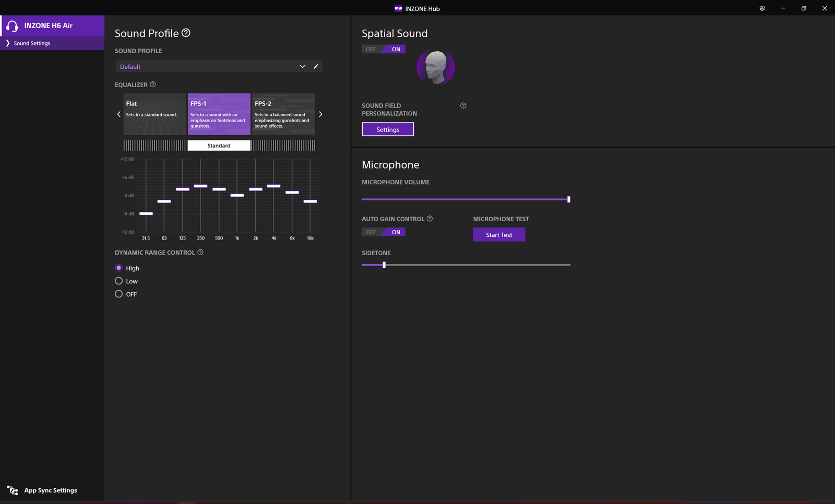Click the 8k equalizer band handle
Viewport: 835px width, 504px height.
tap(292, 193)
